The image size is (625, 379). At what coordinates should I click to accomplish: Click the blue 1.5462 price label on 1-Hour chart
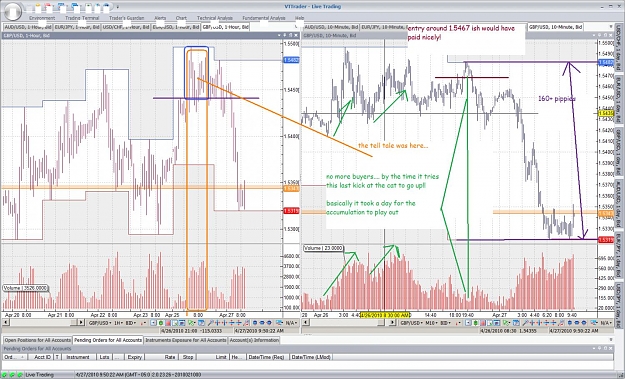291,60
